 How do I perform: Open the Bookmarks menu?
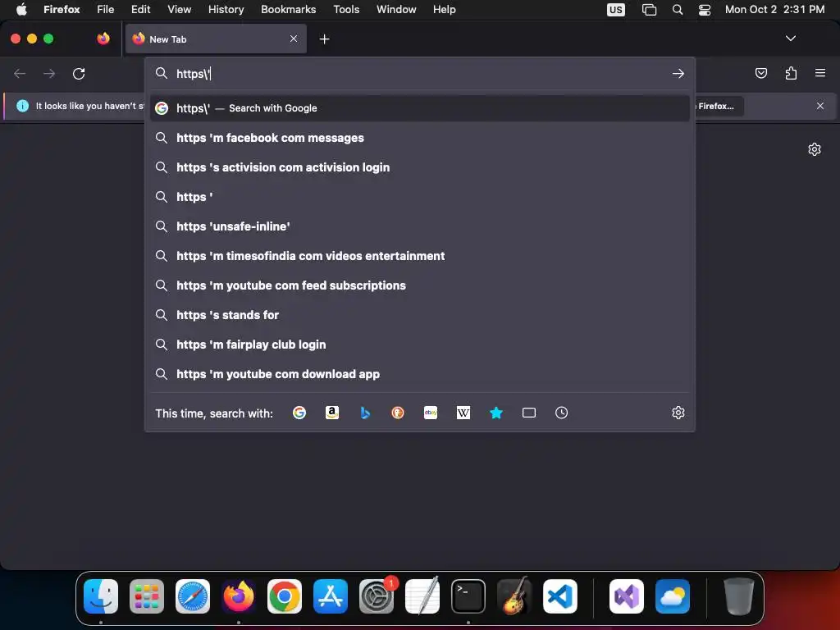(x=288, y=9)
